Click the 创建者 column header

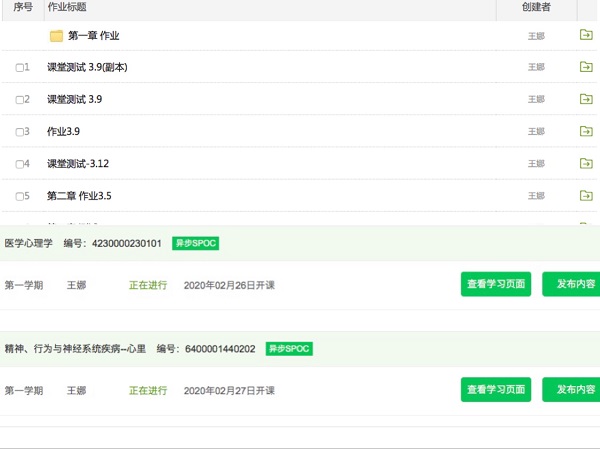pyautogui.click(x=536, y=8)
